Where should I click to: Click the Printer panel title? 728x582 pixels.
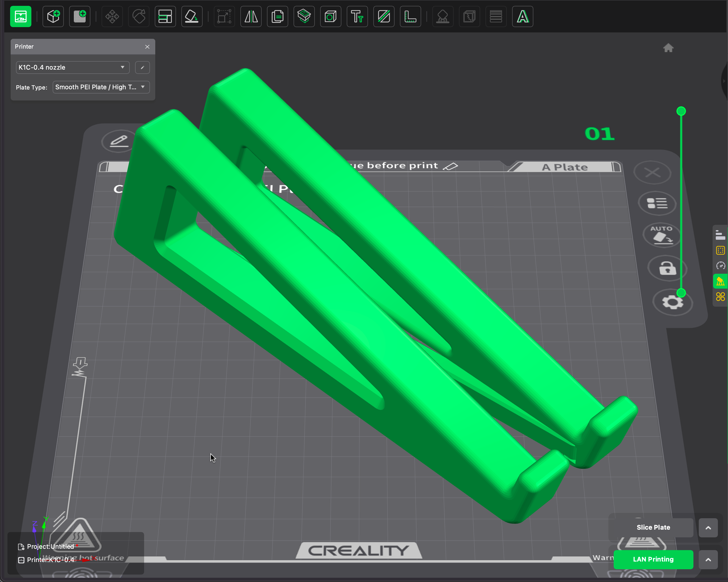coord(24,47)
